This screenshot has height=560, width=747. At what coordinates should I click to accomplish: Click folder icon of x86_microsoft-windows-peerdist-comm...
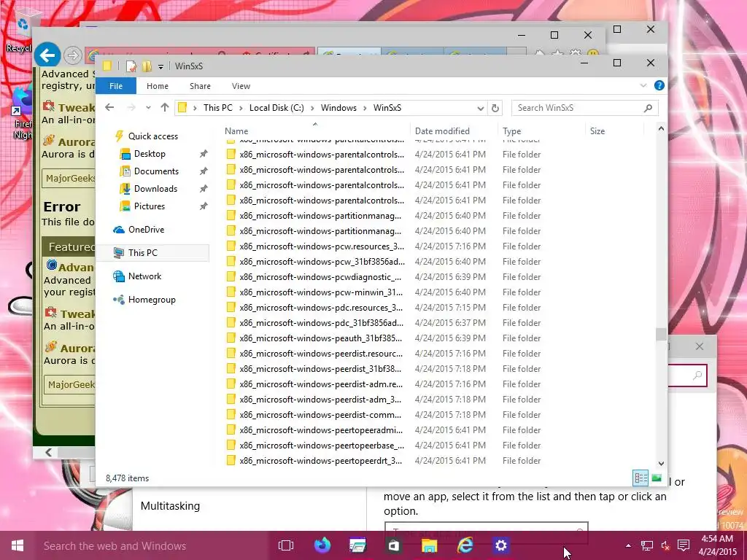tap(231, 415)
